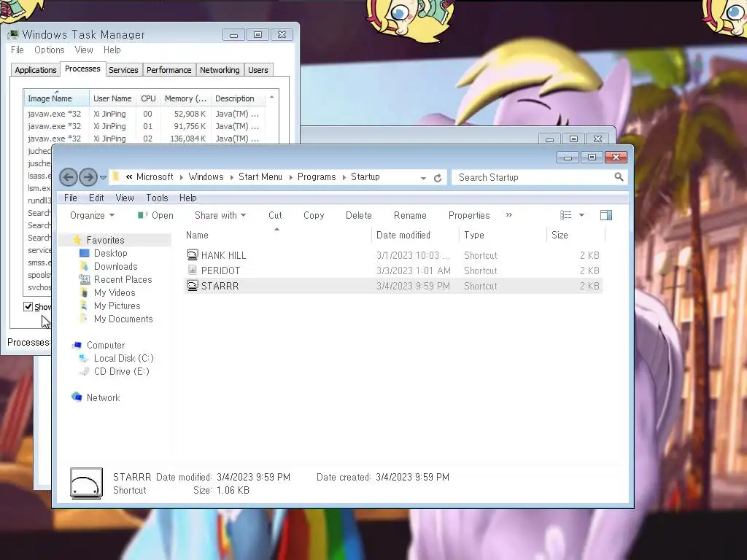Open the Explorer Tools menu
Viewport: 747px width, 560px height.
point(157,198)
